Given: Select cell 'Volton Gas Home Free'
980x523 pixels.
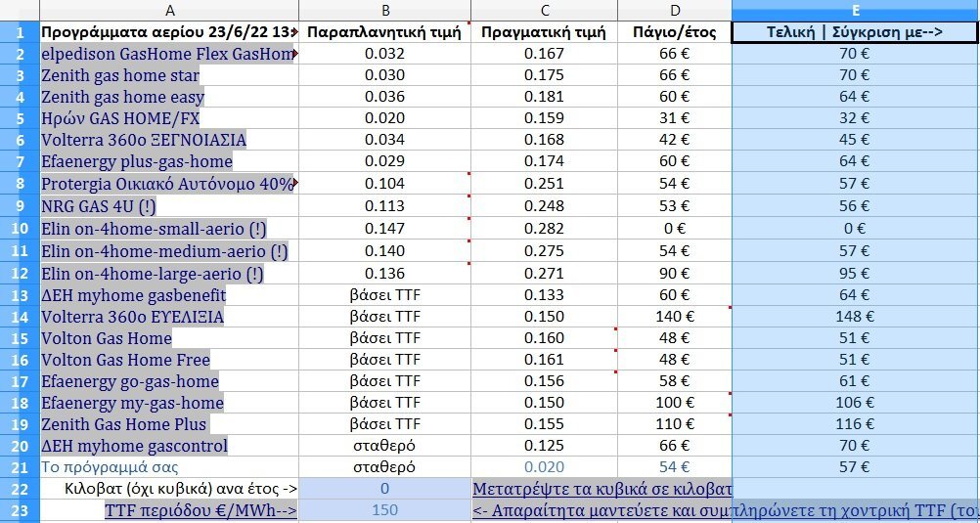Looking at the screenshot, I should tap(169, 360).
